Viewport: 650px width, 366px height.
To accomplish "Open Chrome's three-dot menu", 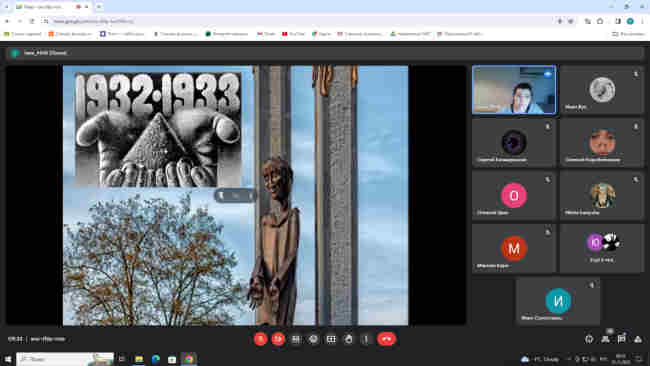I will click(x=642, y=21).
